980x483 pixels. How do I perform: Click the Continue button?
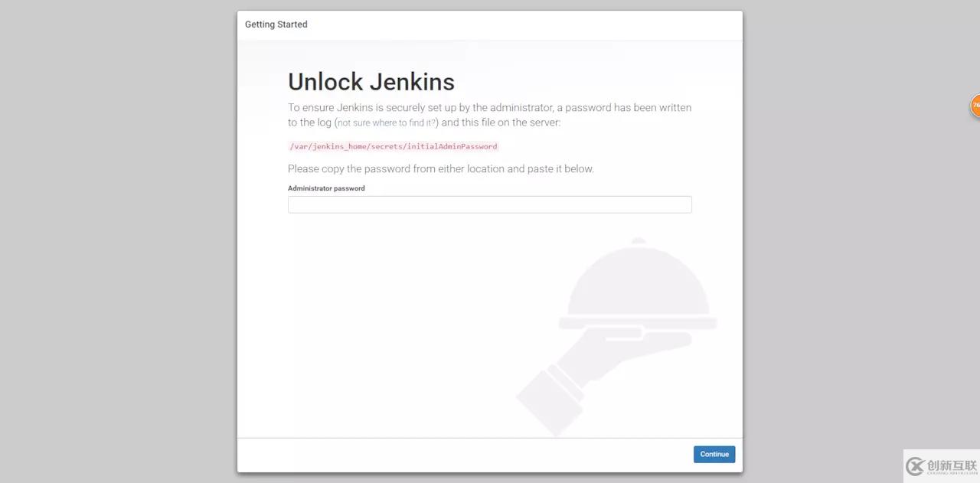coord(714,454)
